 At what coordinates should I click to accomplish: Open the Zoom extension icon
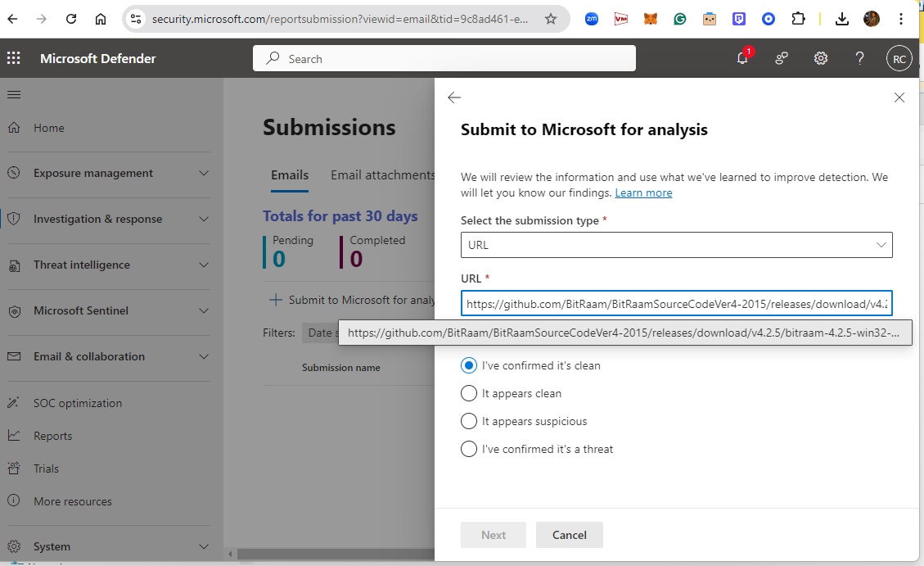tap(591, 19)
